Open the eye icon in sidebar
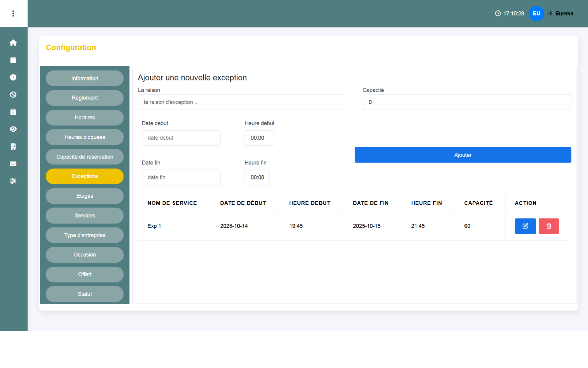The width and height of the screenshot is (588, 368). [x=13, y=129]
